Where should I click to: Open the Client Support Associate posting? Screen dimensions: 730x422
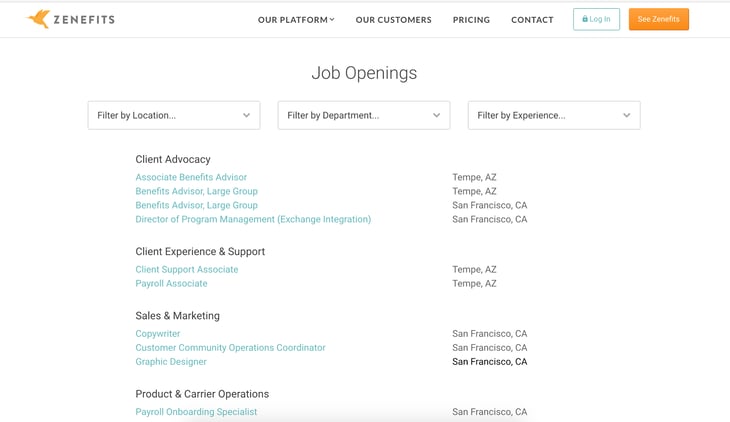click(x=187, y=270)
